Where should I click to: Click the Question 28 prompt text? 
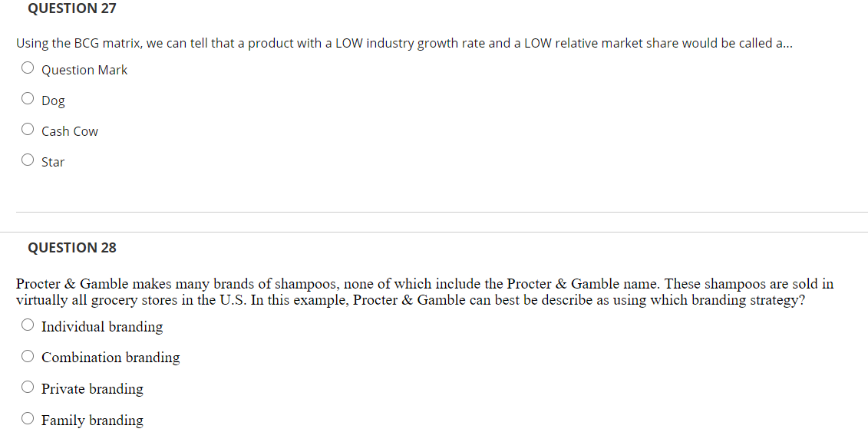424,292
